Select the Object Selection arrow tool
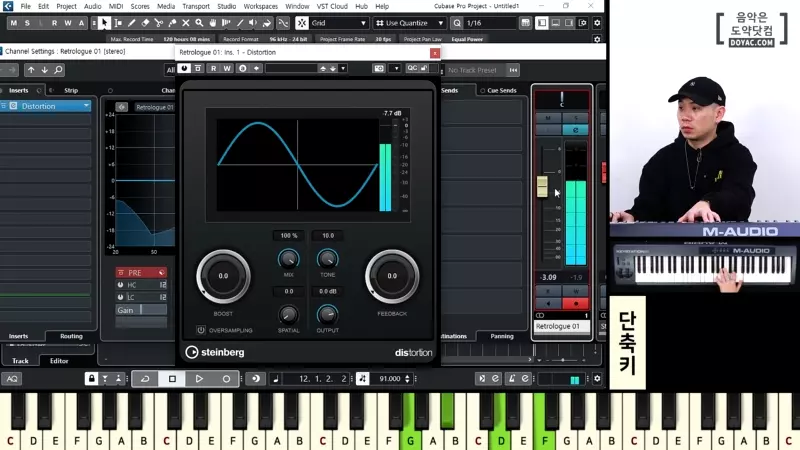This screenshot has height=450, width=800. coord(105,23)
